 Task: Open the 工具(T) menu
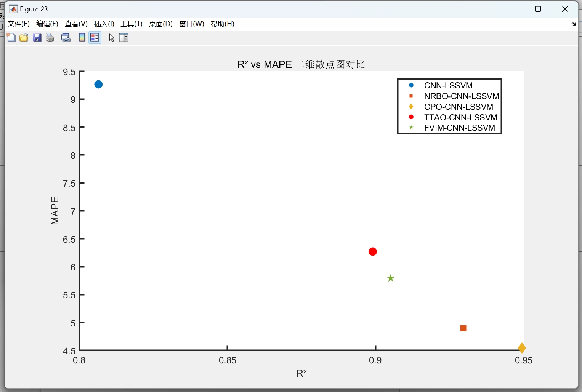[131, 24]
